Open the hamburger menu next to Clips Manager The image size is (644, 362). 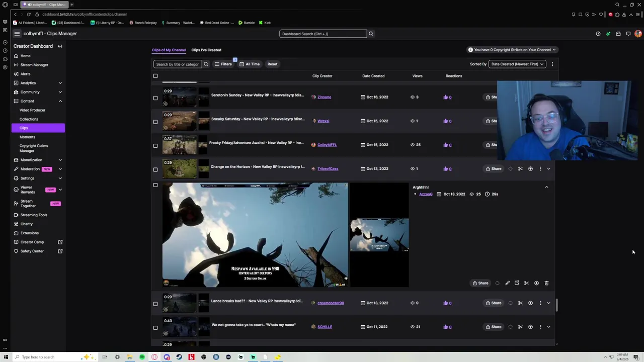17,34
